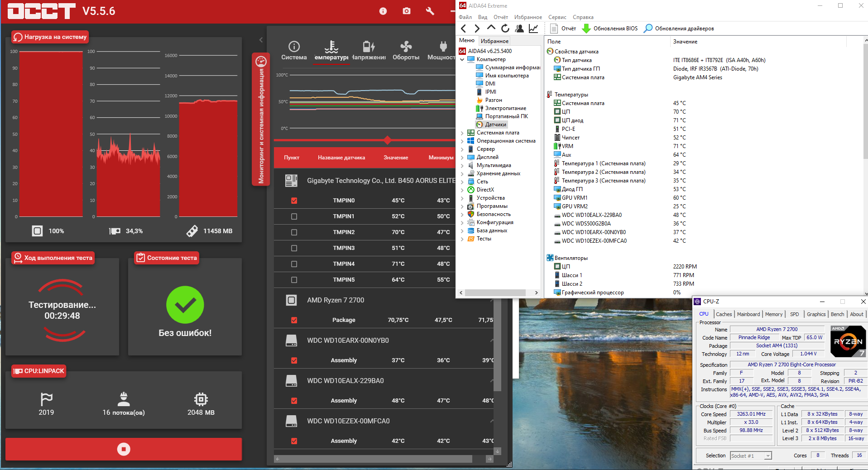Expand the Системная плата tree node
The image size is (868, 470).
click(x=462, y=133)
